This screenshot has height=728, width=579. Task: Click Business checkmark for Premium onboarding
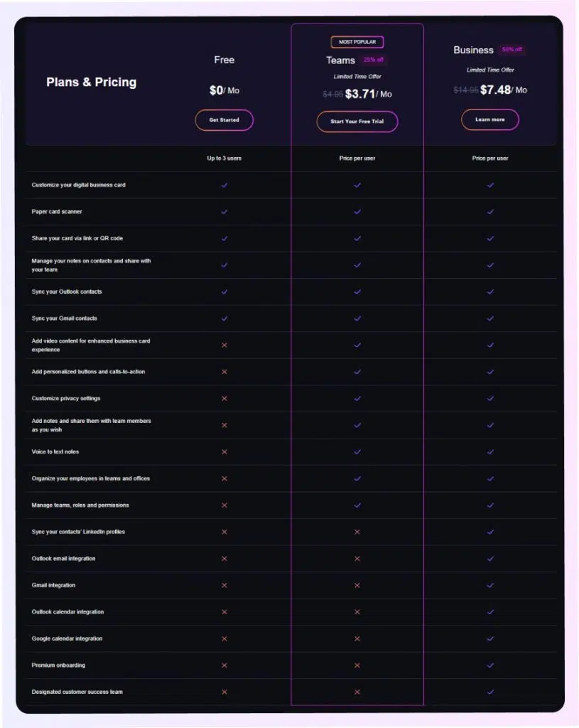point(490,665)
